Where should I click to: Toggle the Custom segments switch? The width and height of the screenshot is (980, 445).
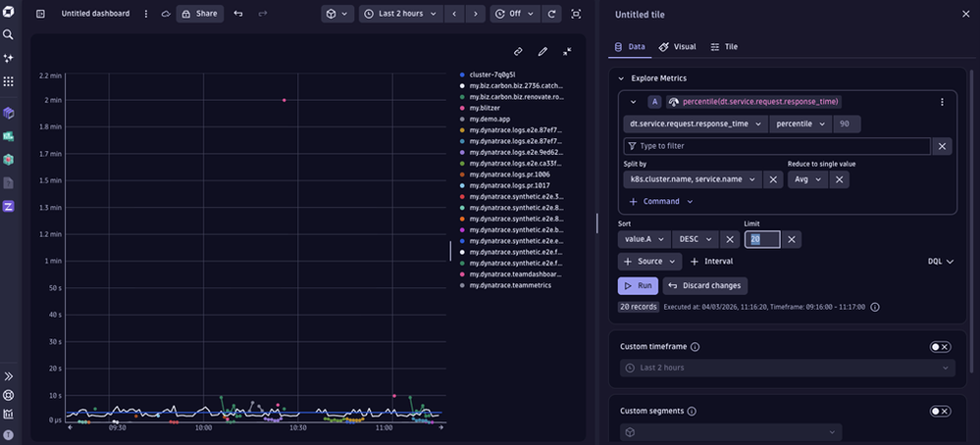[x=940, y=412]
